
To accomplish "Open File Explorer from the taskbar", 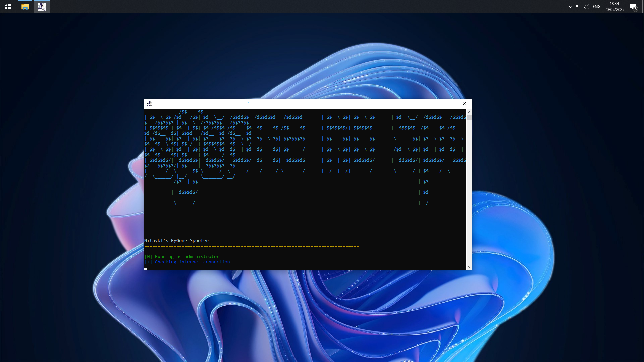I will (25, 7).
